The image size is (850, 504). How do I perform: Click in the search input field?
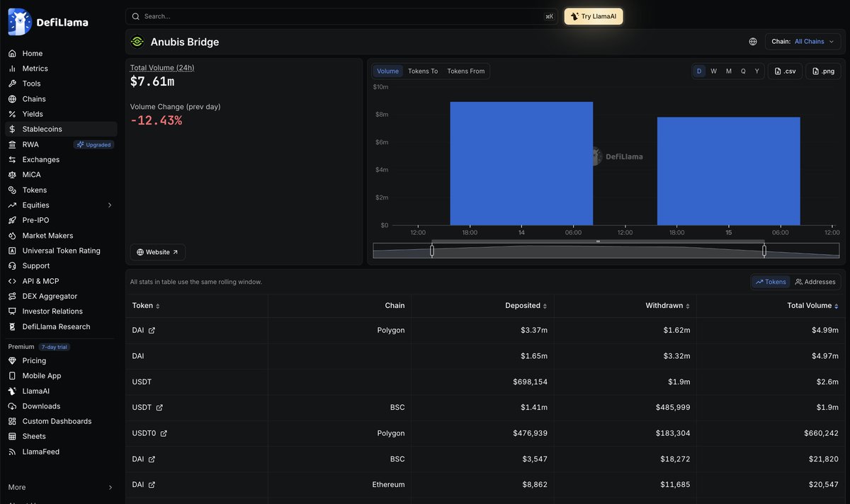click(x=343, y=16)
